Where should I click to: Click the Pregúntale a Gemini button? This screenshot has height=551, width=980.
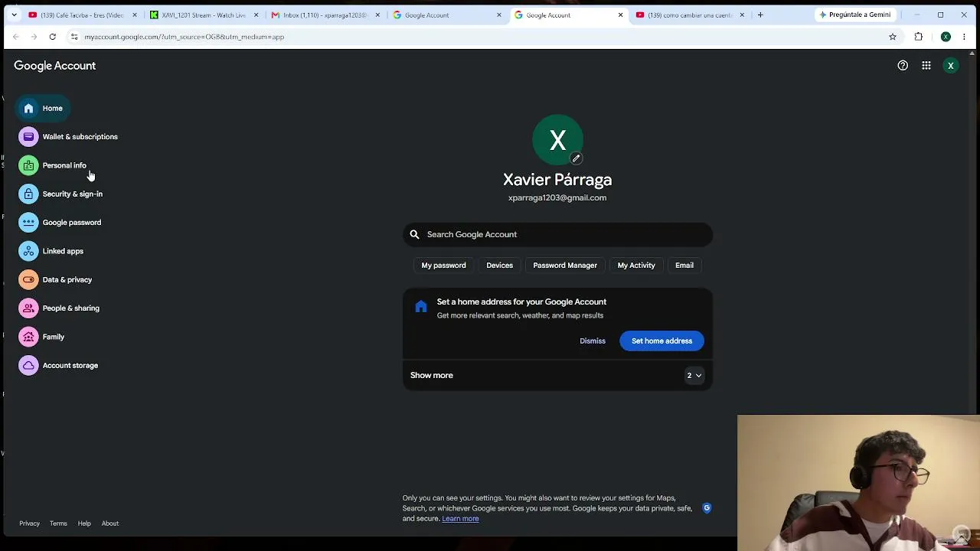tap(854, 15)
